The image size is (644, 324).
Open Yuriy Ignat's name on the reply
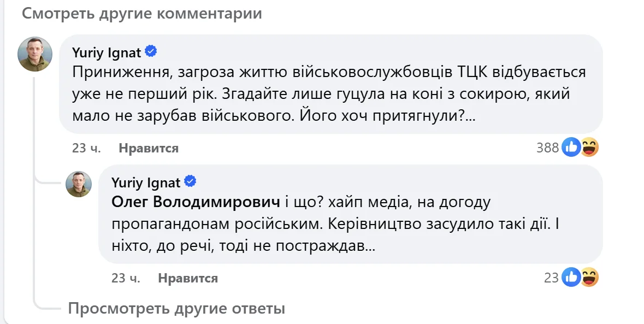pyautogui.click(x=146, y=181)
